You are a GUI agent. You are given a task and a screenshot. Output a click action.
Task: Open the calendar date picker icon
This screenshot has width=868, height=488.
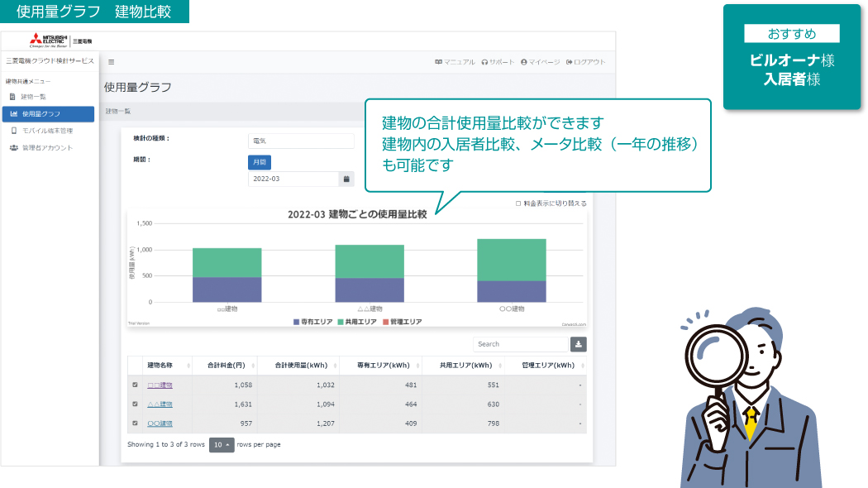coord(346,179)
